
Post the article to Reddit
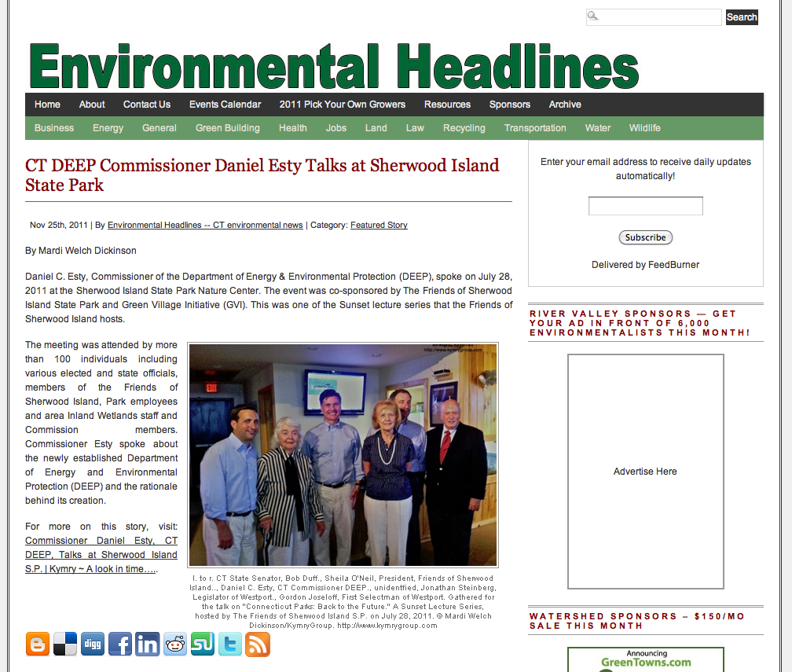click(x=175, y=644)
